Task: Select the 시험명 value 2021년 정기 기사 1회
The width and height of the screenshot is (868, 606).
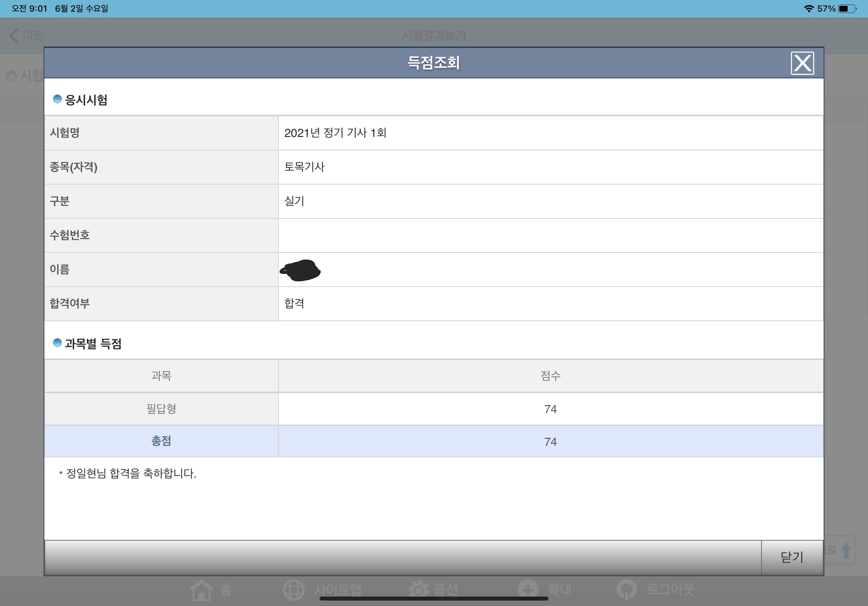Action: [335, 133]
